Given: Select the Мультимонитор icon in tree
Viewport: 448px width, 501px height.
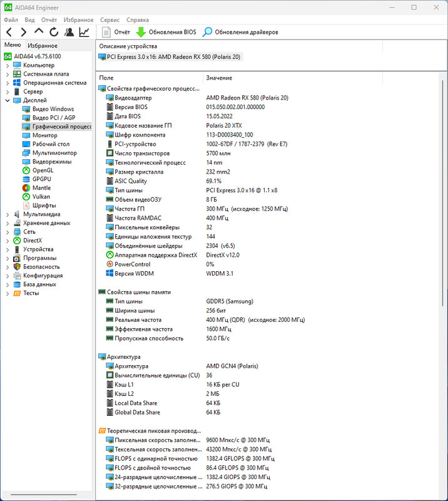Looking at the screenshot, I should (x=26, y=153).
